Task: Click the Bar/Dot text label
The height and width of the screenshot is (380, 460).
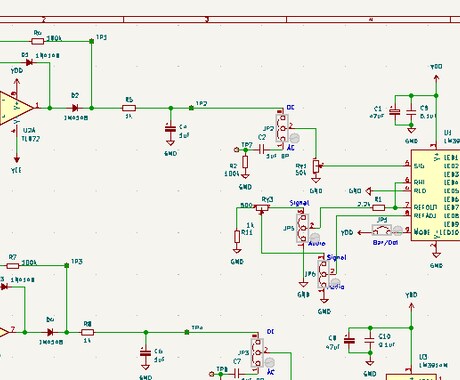Action: (x=385, y=243)
